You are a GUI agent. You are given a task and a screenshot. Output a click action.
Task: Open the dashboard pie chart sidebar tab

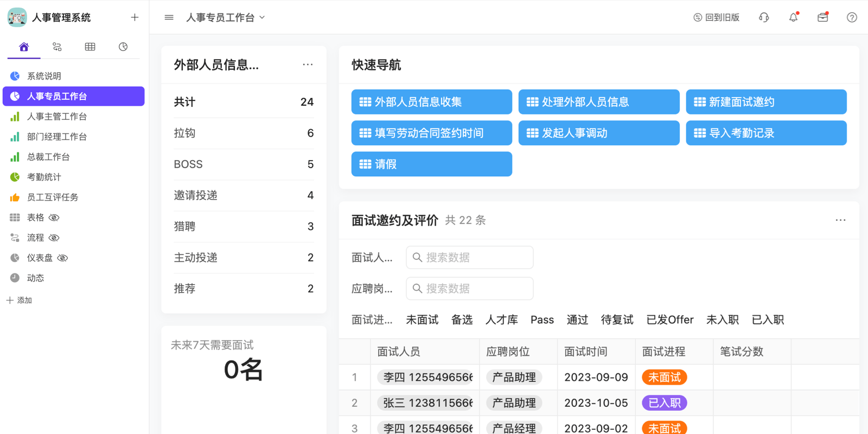(123, 47)
